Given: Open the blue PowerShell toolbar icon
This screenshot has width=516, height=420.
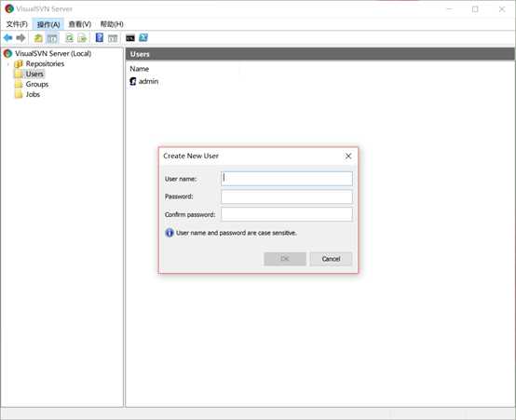Looking at the screenshot, I should pos(143,37).
